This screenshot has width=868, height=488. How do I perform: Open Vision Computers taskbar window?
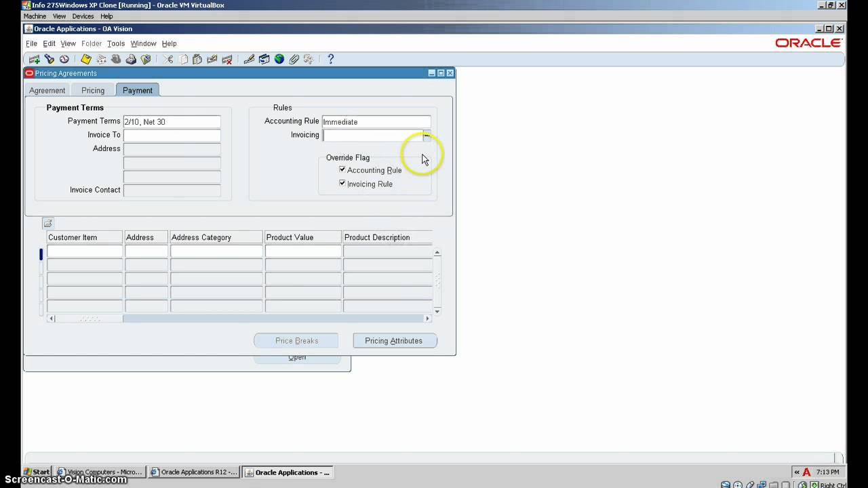[100, 472]
